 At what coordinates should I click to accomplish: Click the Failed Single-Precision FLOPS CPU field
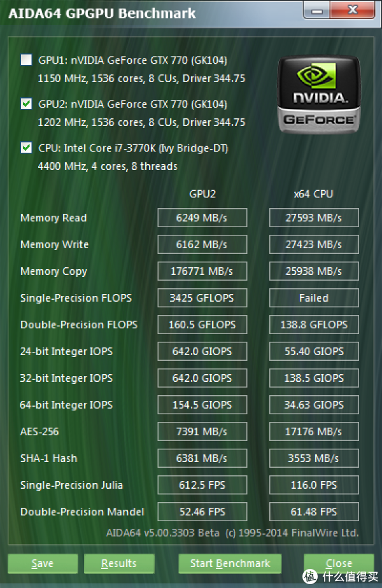click(x=314, y=298)
